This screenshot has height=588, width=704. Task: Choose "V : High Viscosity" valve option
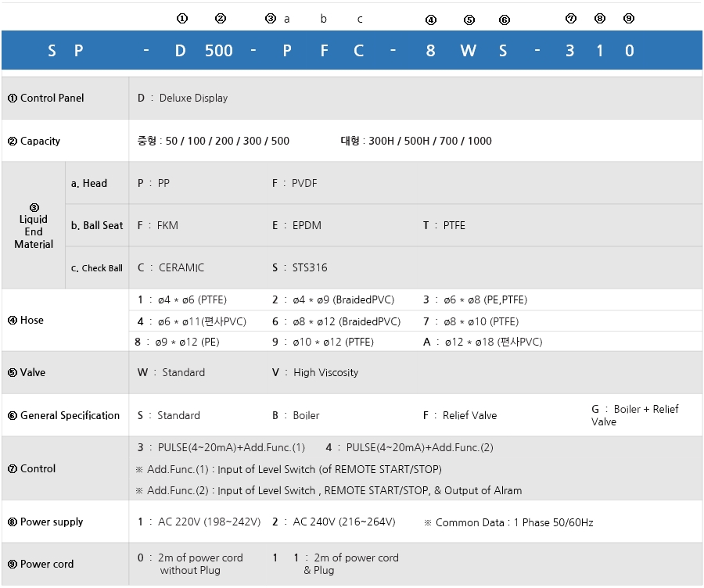315,373
